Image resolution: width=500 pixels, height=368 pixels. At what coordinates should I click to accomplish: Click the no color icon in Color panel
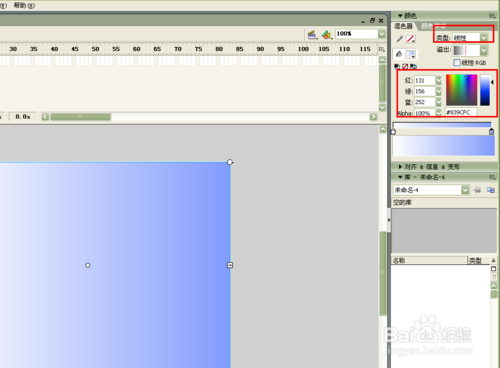[405, 66]
